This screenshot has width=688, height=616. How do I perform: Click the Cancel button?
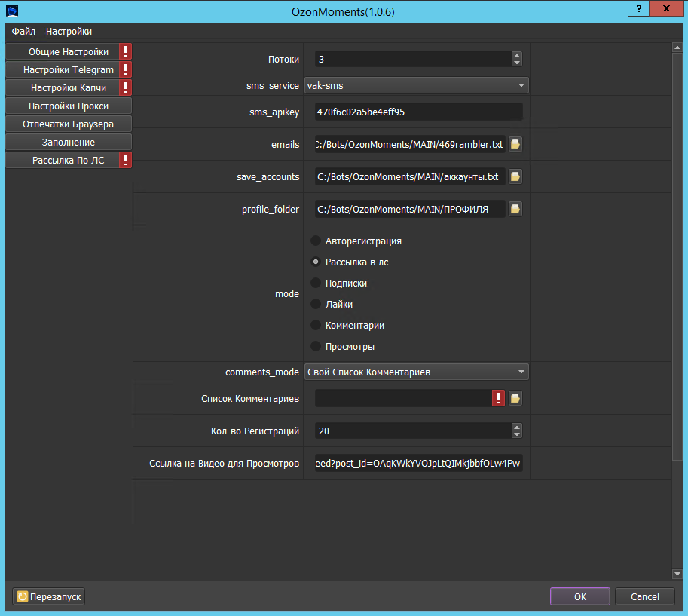coord(644,596)
